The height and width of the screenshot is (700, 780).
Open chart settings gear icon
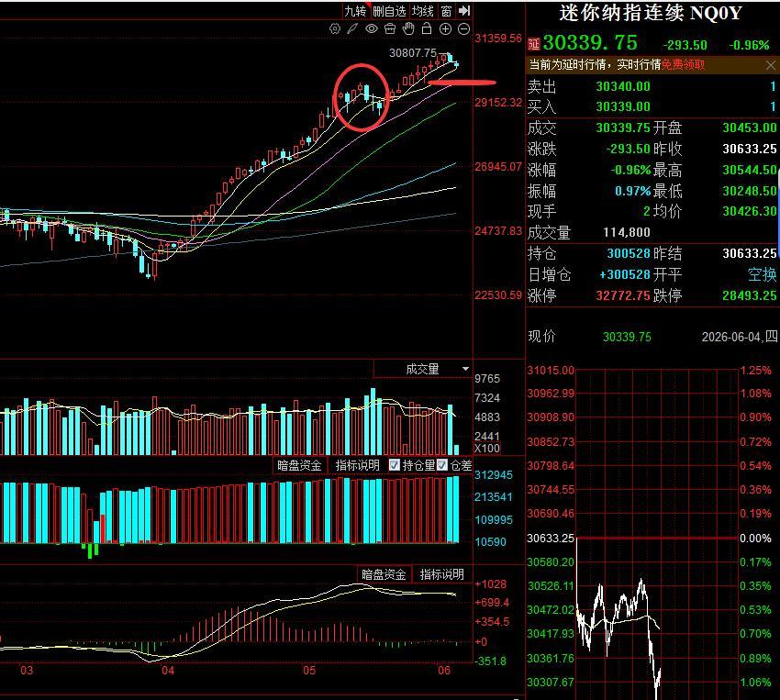(335, 28)
